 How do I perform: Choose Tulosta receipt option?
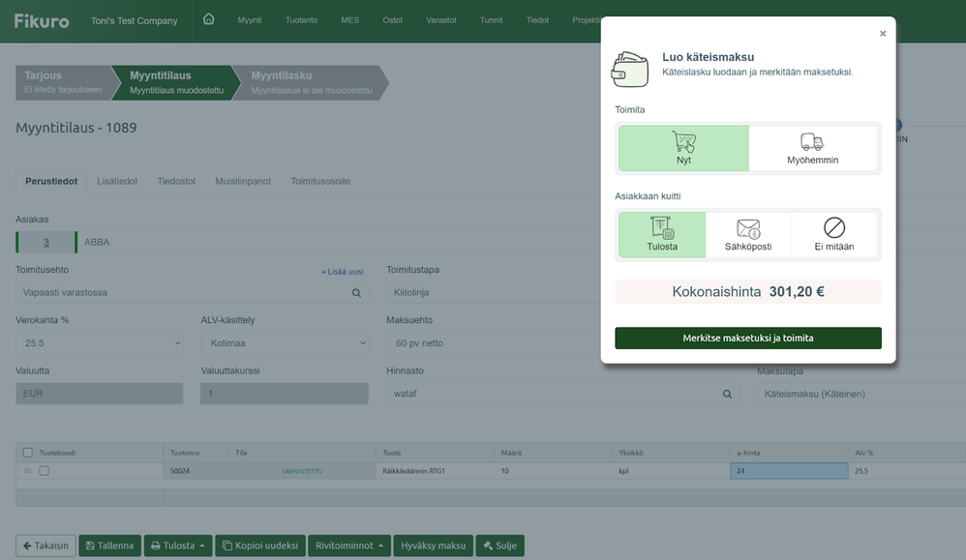point(662,234)
